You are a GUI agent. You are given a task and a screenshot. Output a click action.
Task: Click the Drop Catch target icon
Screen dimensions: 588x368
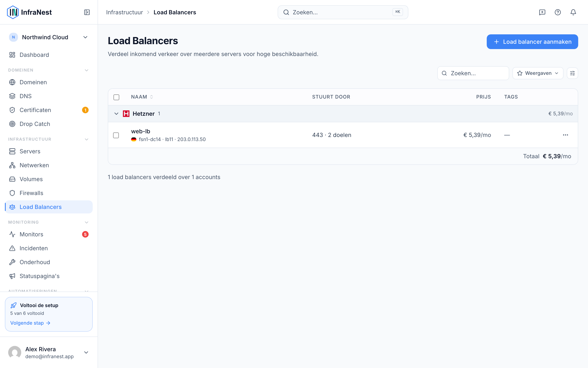pos(12,124)
